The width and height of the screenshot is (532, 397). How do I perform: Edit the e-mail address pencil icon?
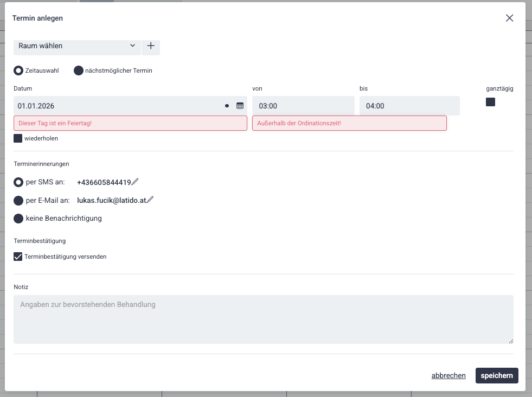(150, 200)
